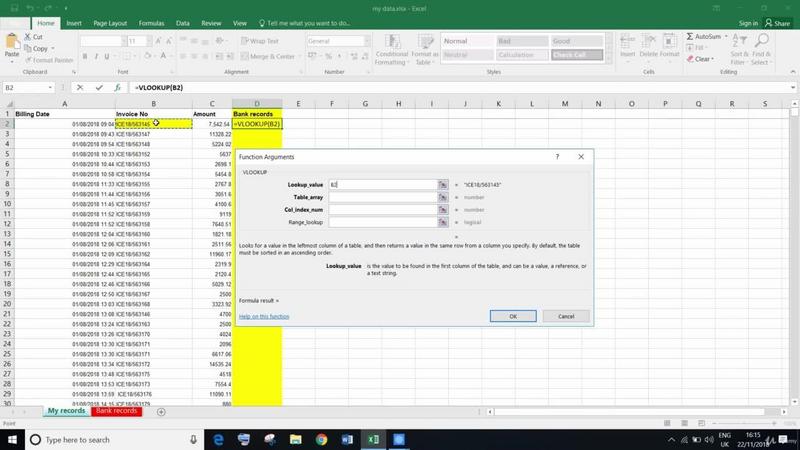Switch to the Bank records sheet

point(116,411)
